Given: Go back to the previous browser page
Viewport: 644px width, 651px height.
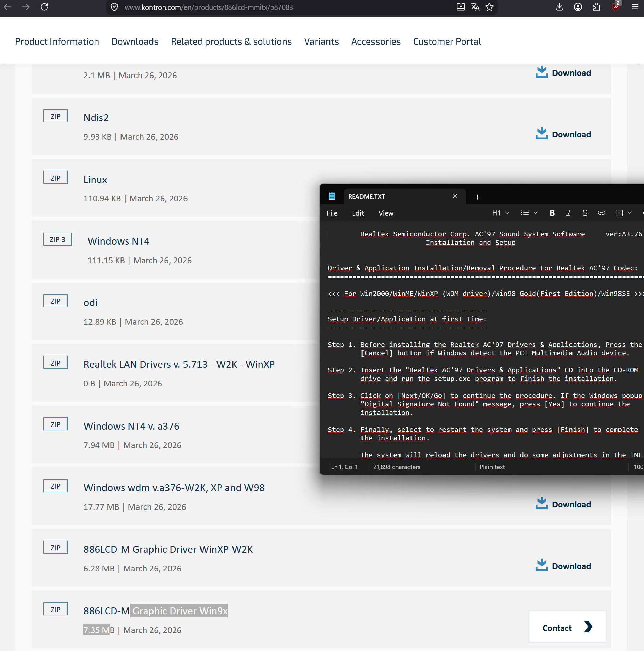Looking at the screenshot, I should pos(7,7).
